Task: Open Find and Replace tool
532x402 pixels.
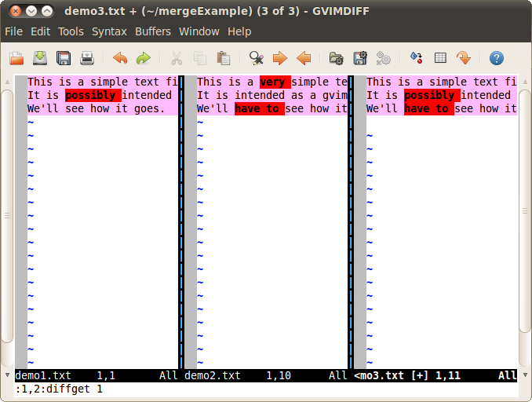Action: pos(256,58)
